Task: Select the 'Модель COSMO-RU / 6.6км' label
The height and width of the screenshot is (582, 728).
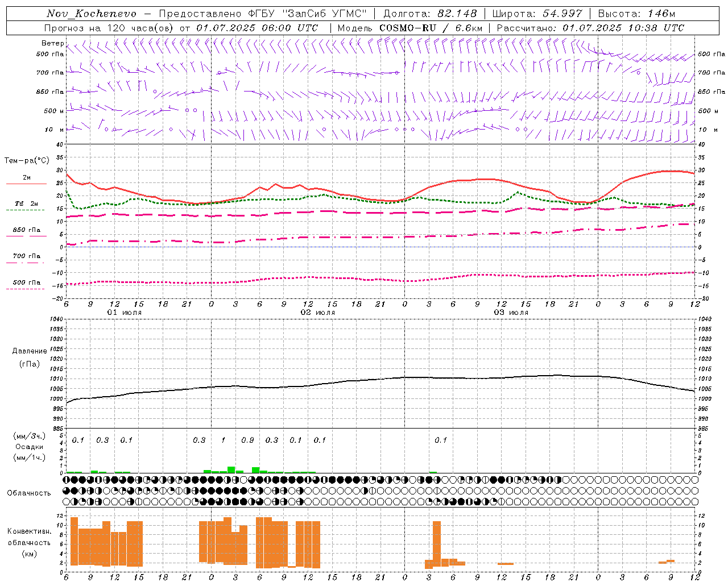Action: point(410,28)
